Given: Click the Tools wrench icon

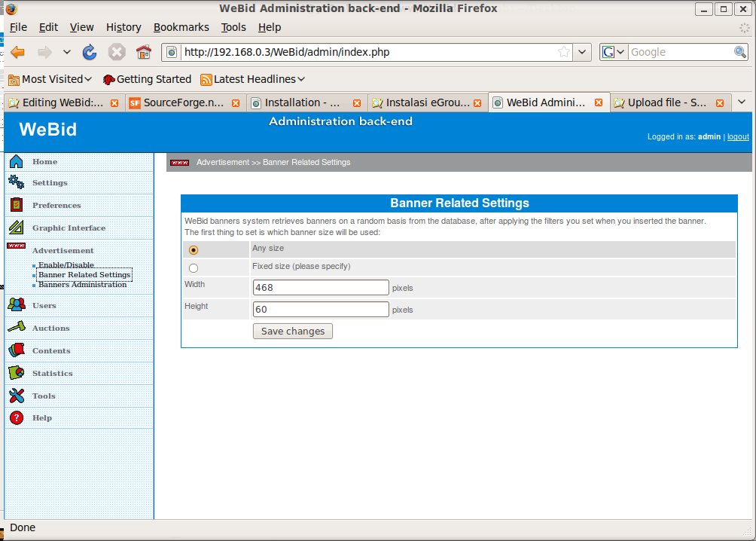Looking at the screenshot, I should (16, 396).
